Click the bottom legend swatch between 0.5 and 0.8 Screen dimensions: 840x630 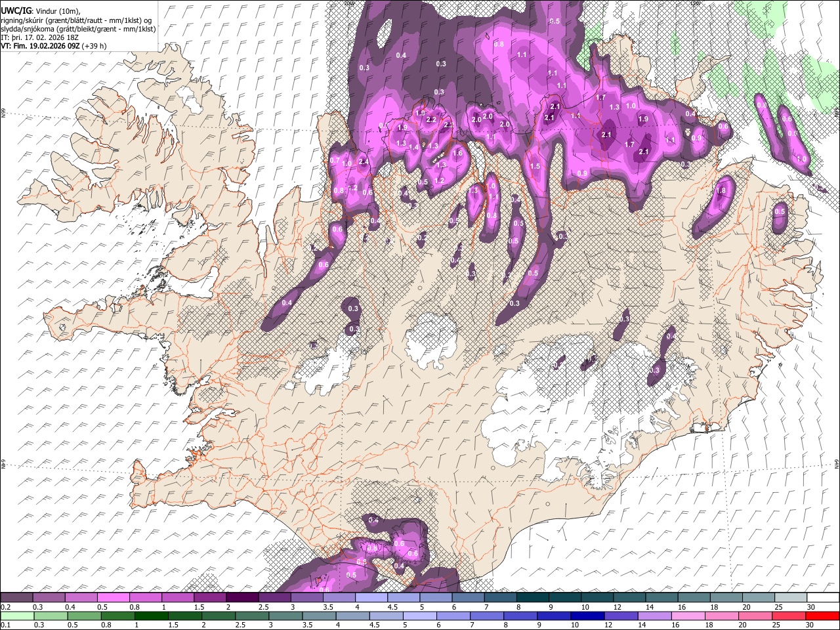point(83,616)
